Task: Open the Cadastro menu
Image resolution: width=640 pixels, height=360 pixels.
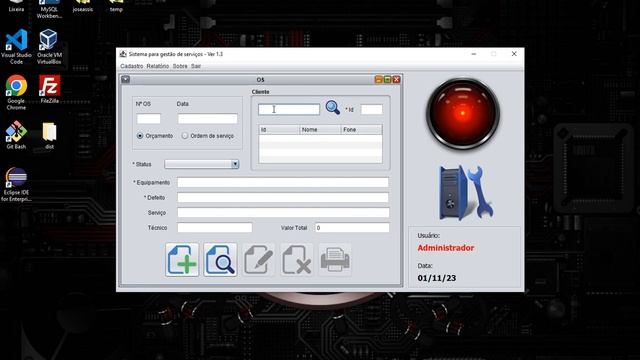Action: [131, 66]
